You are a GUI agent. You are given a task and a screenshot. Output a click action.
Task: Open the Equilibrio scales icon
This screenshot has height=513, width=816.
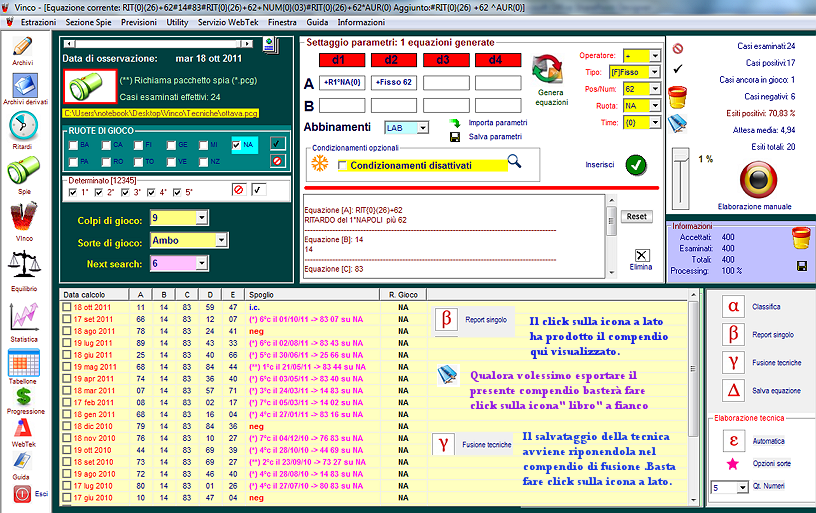point(24,265)
